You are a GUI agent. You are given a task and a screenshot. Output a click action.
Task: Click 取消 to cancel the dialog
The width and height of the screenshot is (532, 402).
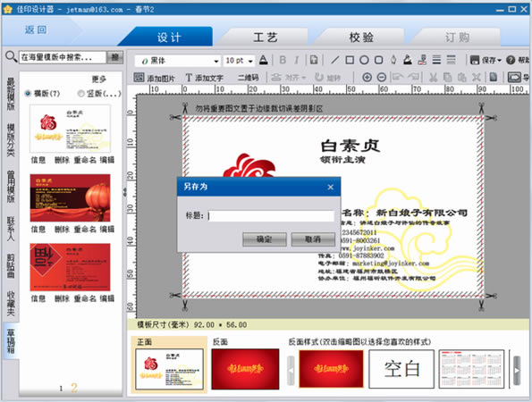point(313,239)
